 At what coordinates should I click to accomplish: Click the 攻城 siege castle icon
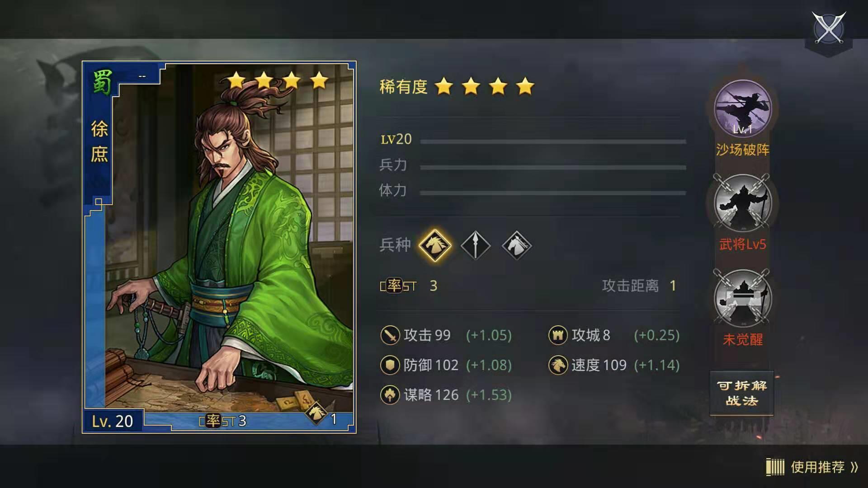pyautogui.click(x=558, y=335)
